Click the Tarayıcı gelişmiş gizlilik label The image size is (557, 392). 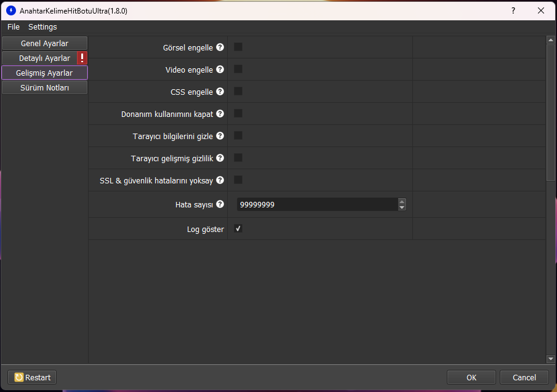point(172,158)
